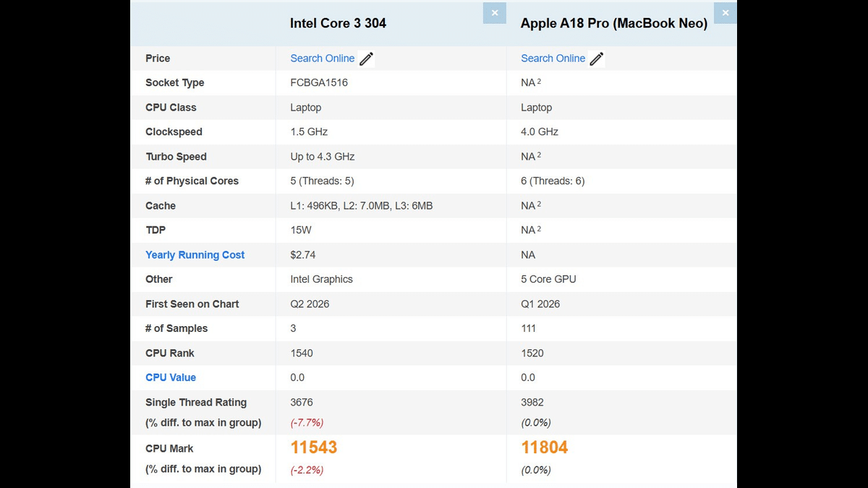868x488 pixels.
Task: Open the Yearly Running Cost link
Action: tap(195, 255)
